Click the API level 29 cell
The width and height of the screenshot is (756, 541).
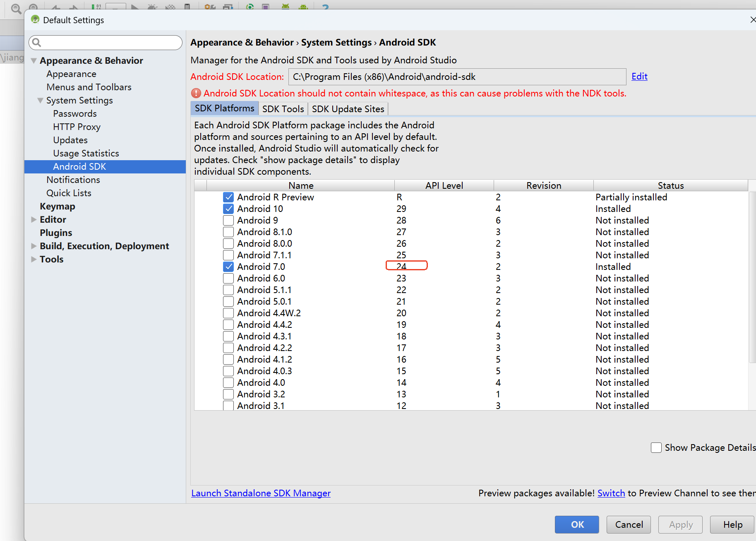(401, 209)
